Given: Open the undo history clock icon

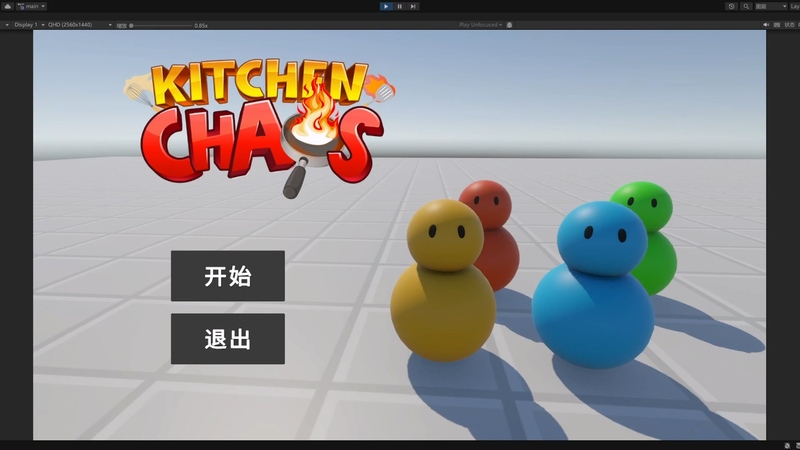Looking at the screenshot, I should [732, 6].
